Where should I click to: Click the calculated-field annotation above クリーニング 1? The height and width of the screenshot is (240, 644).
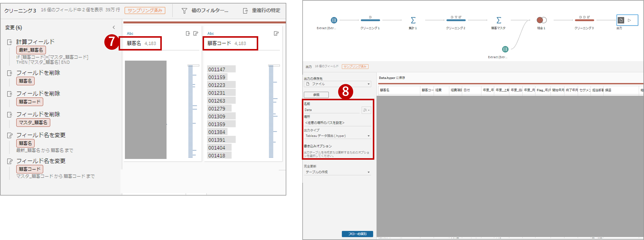click(370, 17)
